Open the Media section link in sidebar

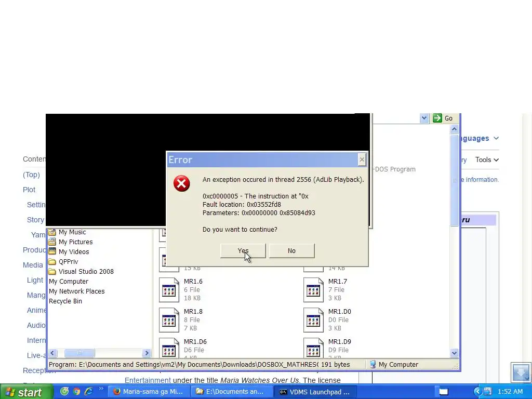point(33,265)
